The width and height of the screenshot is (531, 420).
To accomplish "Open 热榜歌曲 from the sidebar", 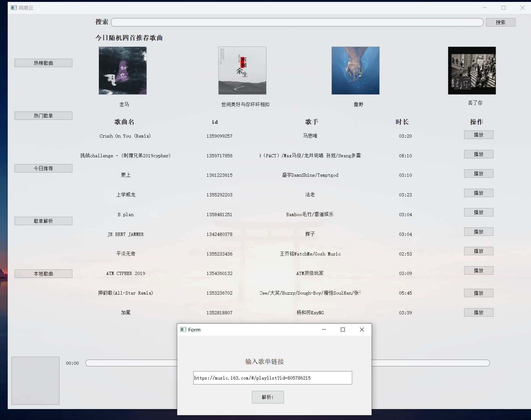I will click(43, 63).
